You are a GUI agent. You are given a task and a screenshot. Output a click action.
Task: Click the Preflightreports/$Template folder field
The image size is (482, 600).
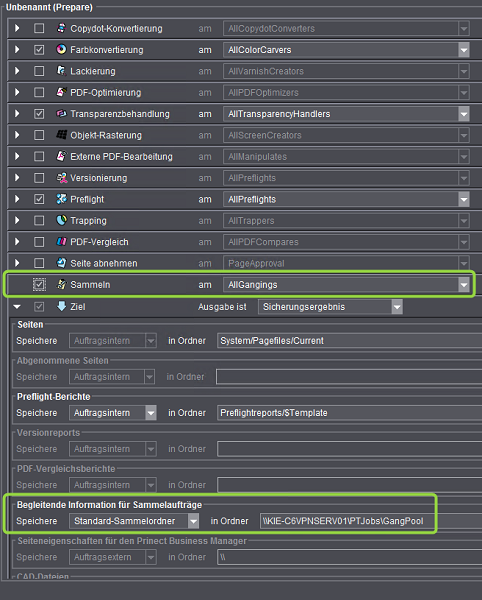[x=349, y=413]
